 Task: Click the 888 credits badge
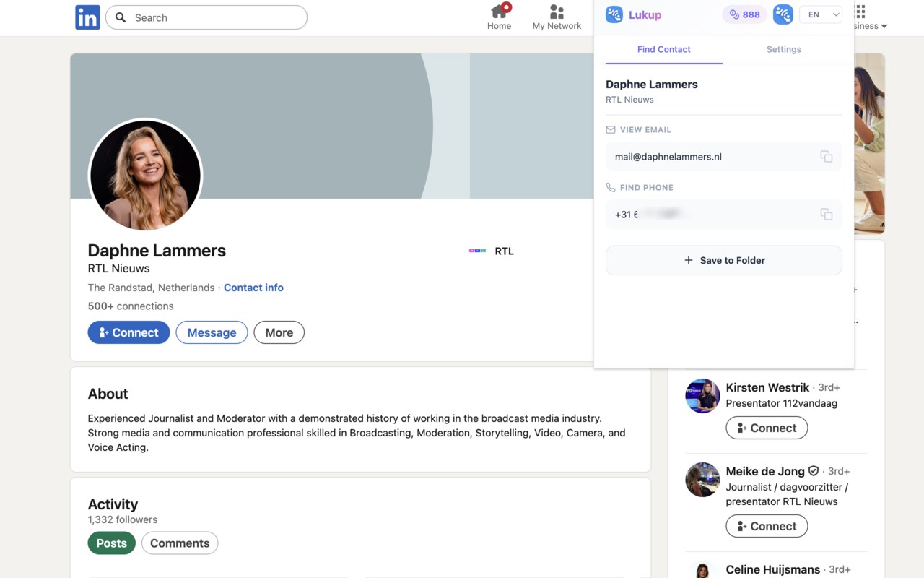point(744,14)
